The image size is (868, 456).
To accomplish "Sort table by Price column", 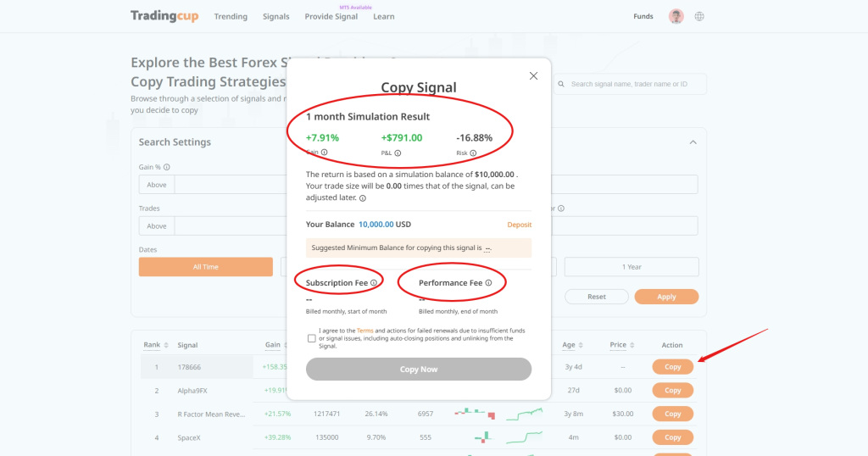I will point(632,345).
